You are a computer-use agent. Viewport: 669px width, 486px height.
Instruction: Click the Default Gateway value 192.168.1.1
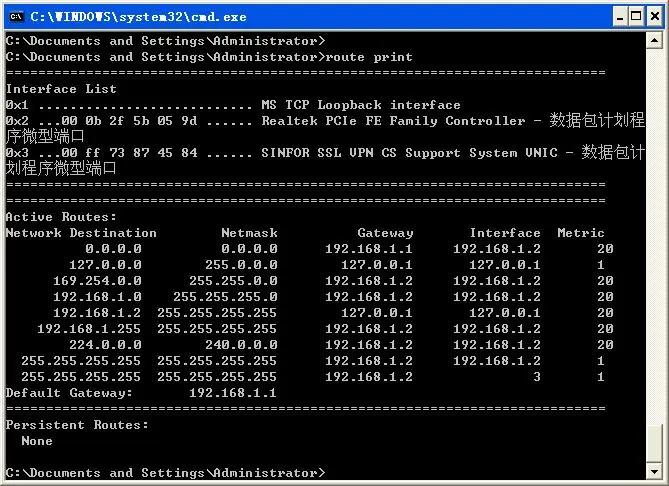coord(233,393)
